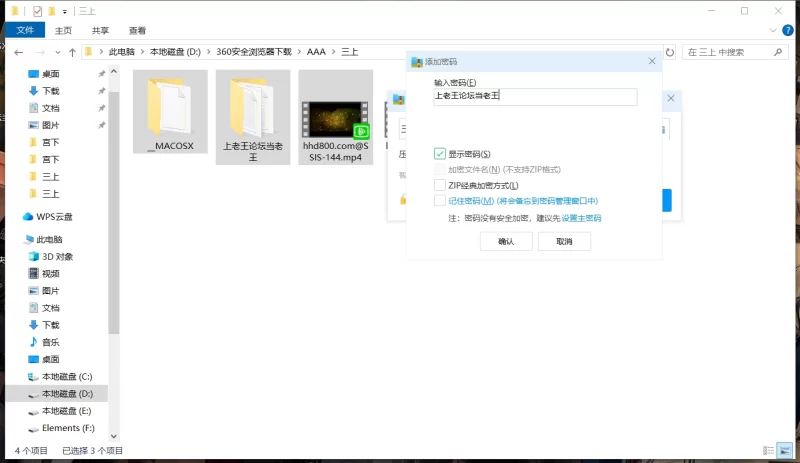Open the quick access toolbar dropdown arrow
Viewport: 800px width, 463px height.
(65, 11)
